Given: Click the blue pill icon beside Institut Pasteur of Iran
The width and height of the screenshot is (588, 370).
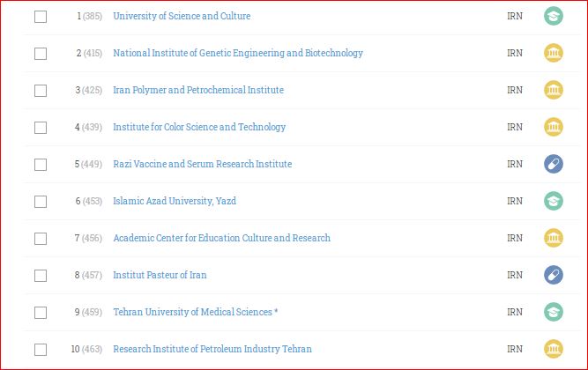Looking at the screenshot, I should 554,275.
